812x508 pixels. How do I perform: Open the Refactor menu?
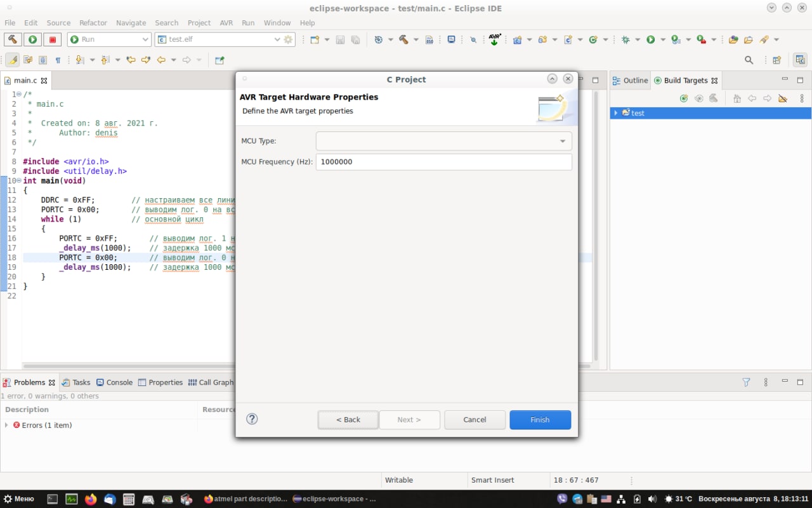pyautogui.click(x=93, y=22)
